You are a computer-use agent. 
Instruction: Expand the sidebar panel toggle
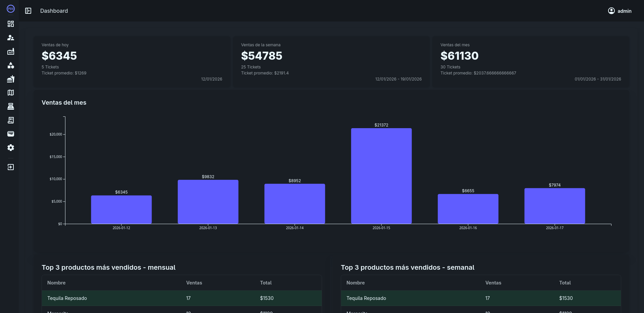click(x=28, y=11)
